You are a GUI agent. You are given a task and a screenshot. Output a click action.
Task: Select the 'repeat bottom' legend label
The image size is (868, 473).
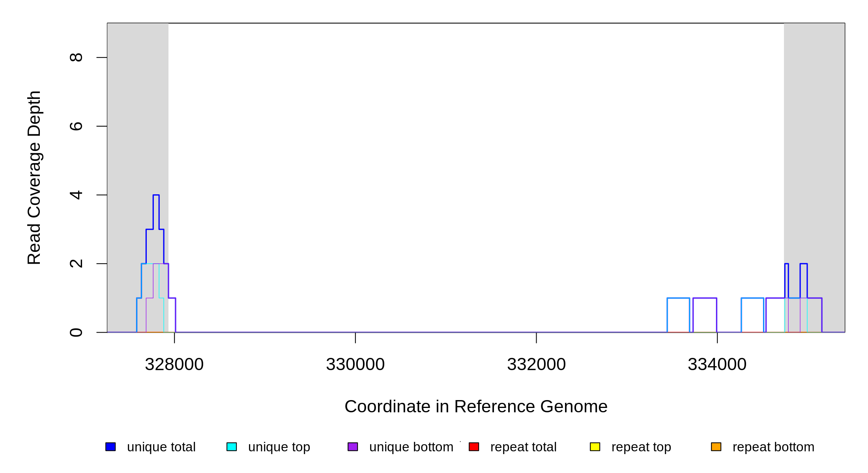click(773, 447)
